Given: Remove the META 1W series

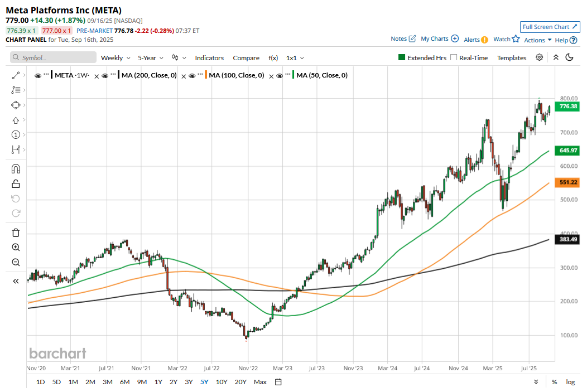Looking at the screenshot, I should click(96, 76).
